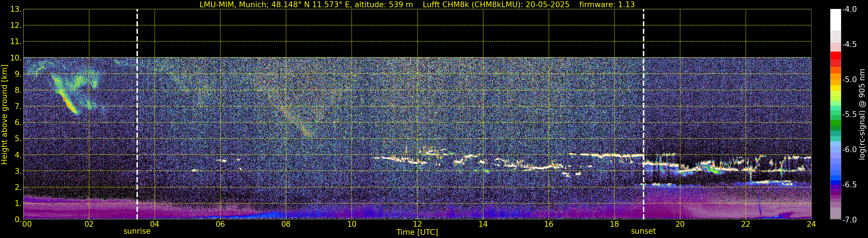Click the 'Height above ground [km]' axis label

click(x=4, y=115)
